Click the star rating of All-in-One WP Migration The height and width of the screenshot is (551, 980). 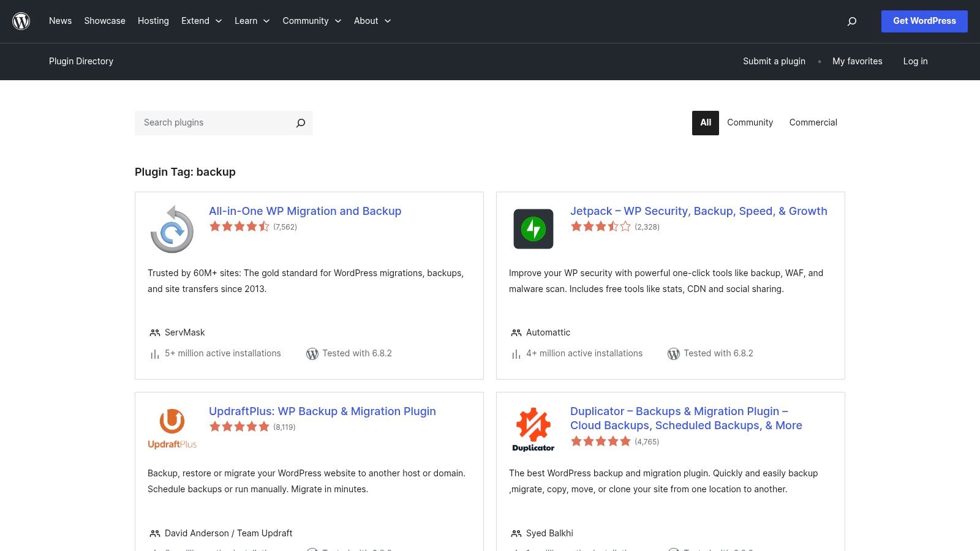(x=239, y=227)
